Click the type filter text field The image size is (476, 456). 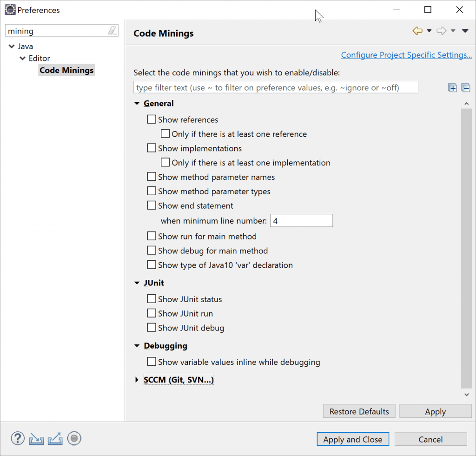click(x=276, y=88)
